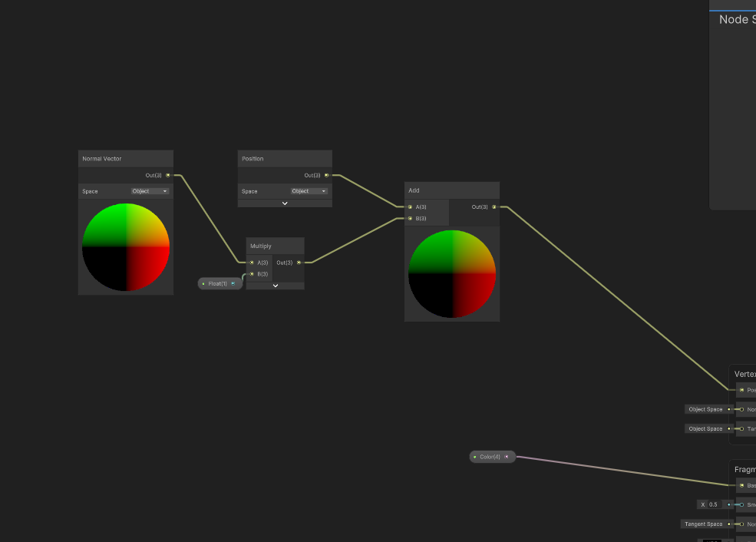The width and height of the screenshot is (756, 542).
Task: Click the Fragment Base Color input port
Action: click(x=741, y=486)
